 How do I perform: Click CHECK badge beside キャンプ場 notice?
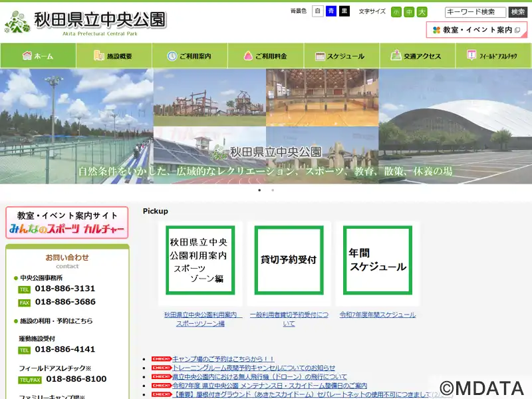(x=161, y=359)
